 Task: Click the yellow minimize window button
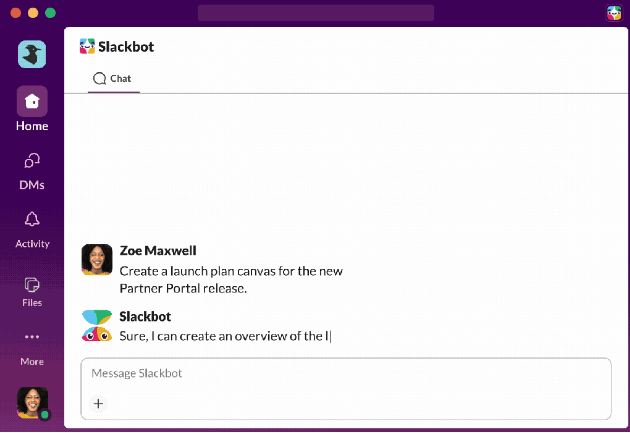(33, 13)
